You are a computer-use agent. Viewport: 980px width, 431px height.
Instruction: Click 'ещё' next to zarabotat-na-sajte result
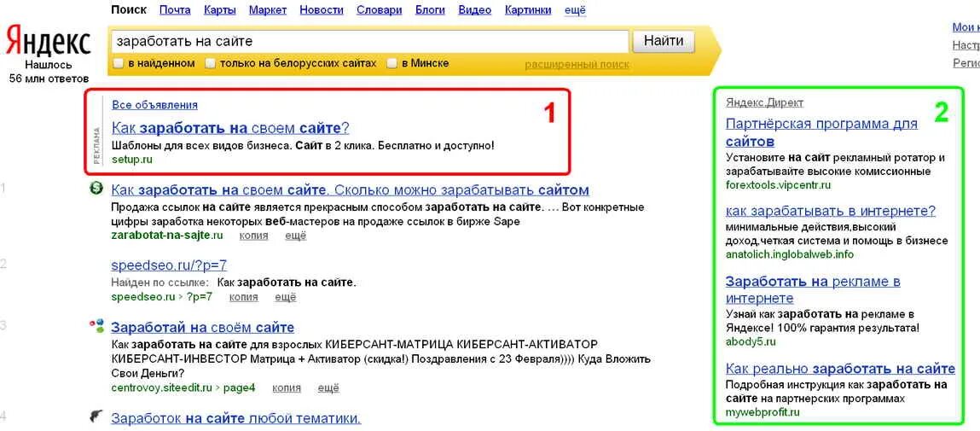(296, 236)
